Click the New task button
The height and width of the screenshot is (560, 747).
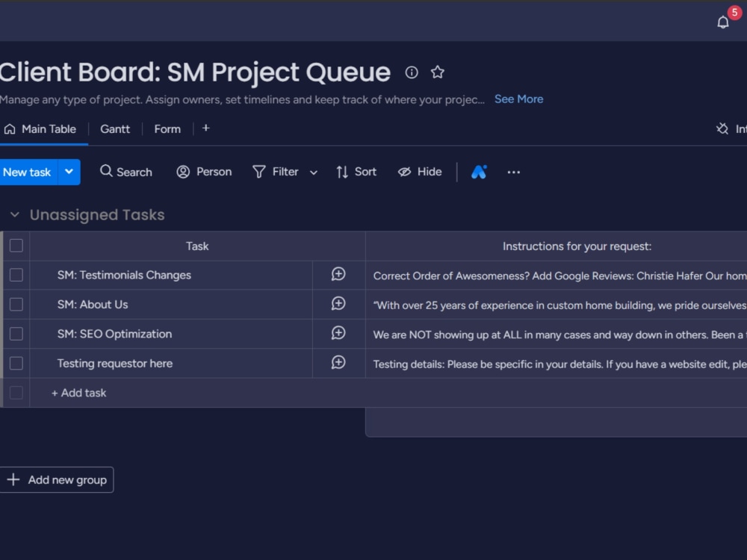(x=27, y=172)
